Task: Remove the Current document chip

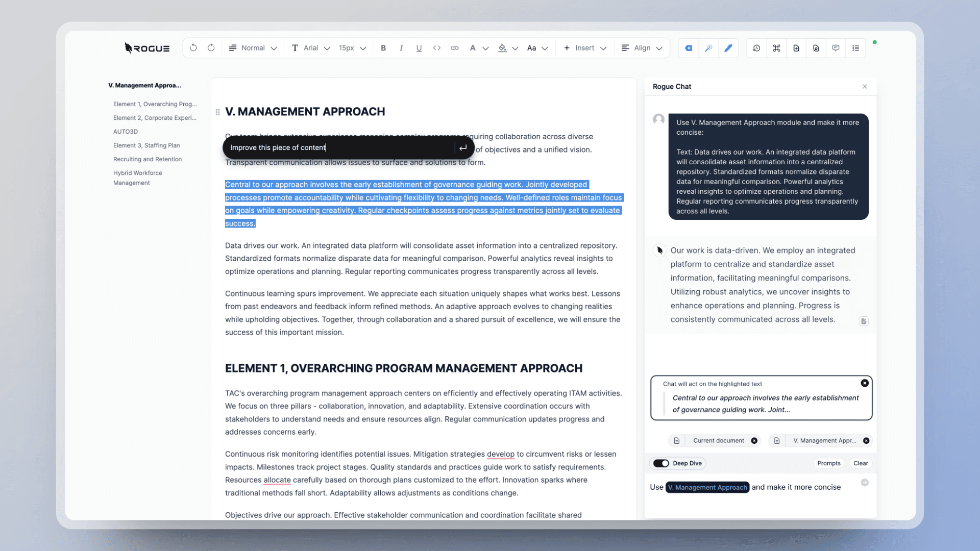Action: click(x=754, y=441)
